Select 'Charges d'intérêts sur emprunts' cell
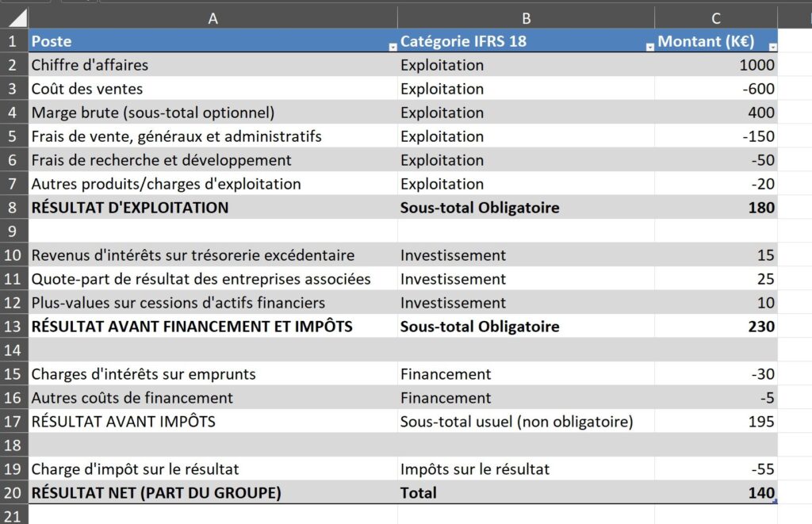The image size is (812, 524). [x=213, y=374]
